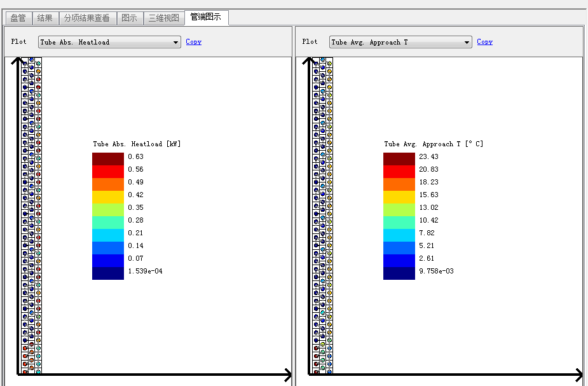Select the 管端图示 tab
The width and height of the screenshot is (588, 386).
[x=206, y=17]
